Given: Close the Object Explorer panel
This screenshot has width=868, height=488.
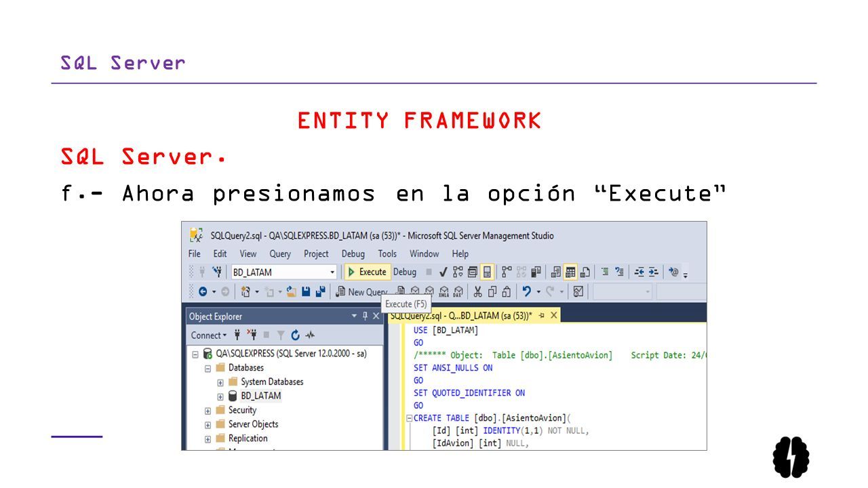Looking at the screenshot, I should 376,316.
